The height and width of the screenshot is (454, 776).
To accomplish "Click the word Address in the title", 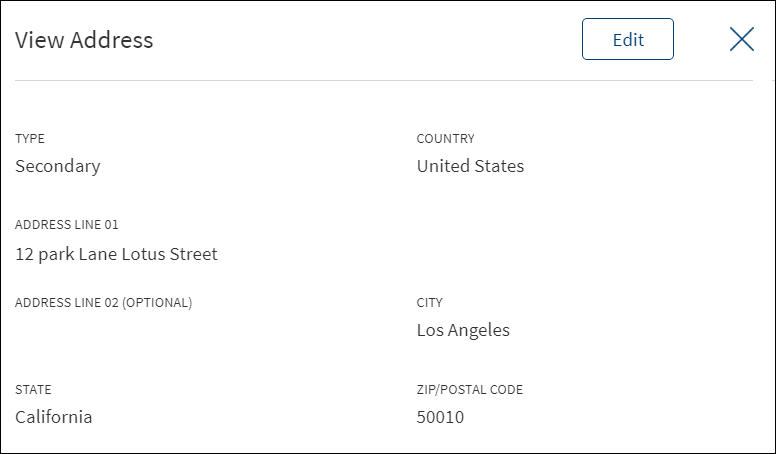I will pos(111,40).
